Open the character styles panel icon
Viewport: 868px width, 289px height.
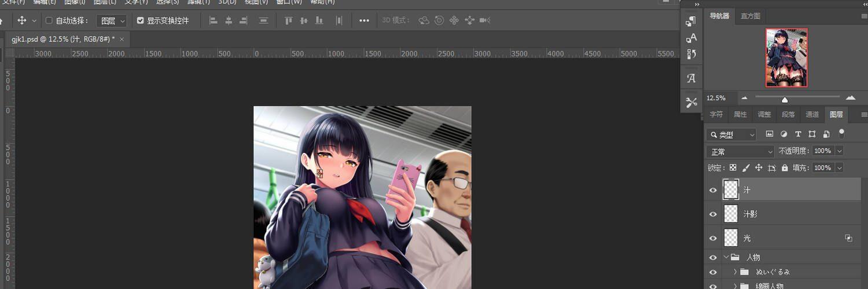(x=691, y=38)
